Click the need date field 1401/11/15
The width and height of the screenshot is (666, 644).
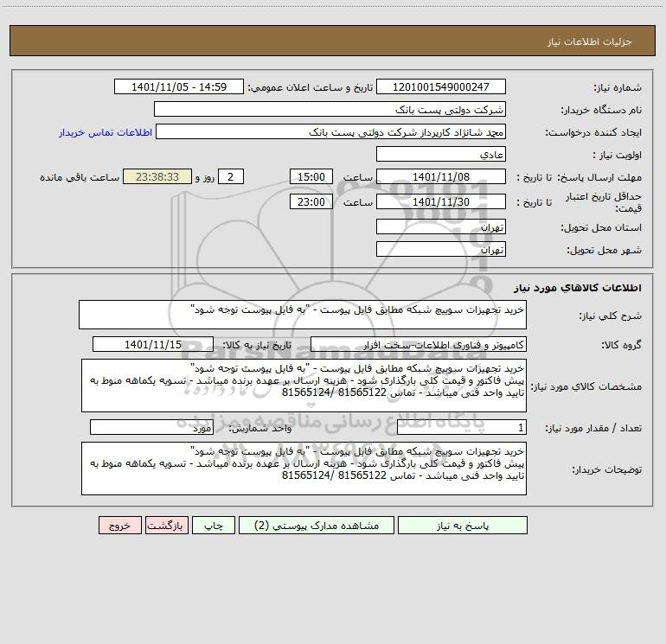pos(153,344)
